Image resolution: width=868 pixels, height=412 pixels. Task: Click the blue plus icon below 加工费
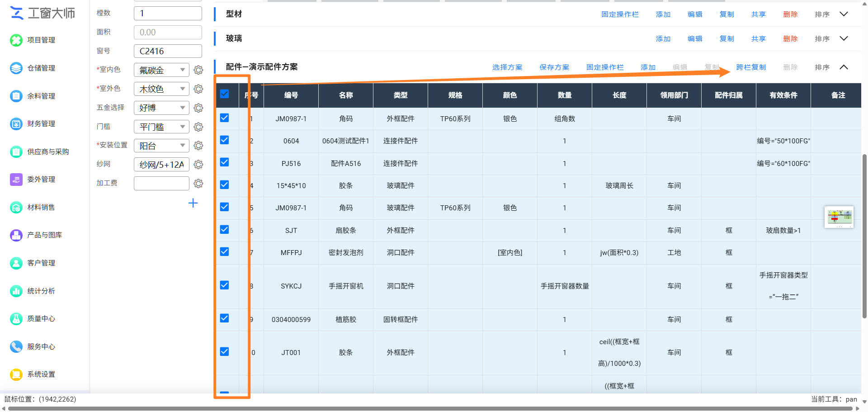pyautogui.click(x=193, y=203)
